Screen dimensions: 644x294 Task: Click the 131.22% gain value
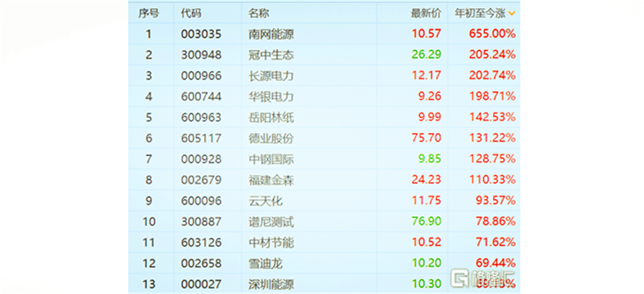coord(492,139)
